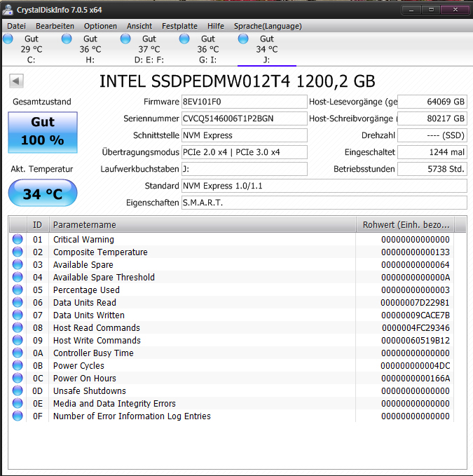Click the Gut 100 % health status button
The image size is (473, 476).
pos(43,131)
